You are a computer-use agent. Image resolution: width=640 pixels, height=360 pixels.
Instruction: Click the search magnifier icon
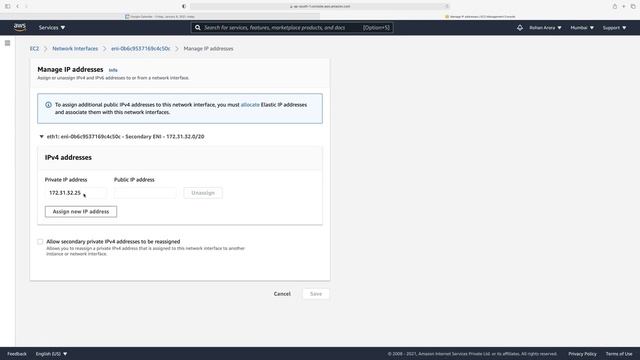click(198, 28)
